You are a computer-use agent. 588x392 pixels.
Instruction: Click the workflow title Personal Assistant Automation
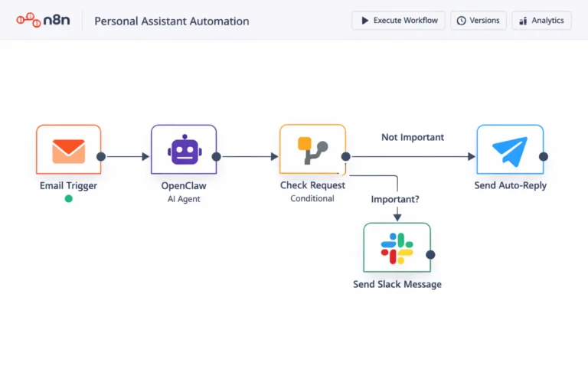[171, 21]
